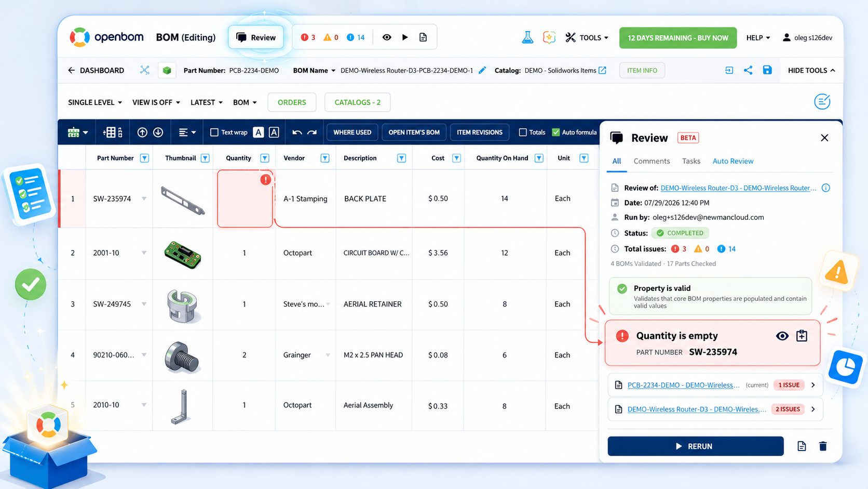The width and height of the screenshot is (868, 489).
Task: Open the catalog external link icon
Action: coord(602,70)
